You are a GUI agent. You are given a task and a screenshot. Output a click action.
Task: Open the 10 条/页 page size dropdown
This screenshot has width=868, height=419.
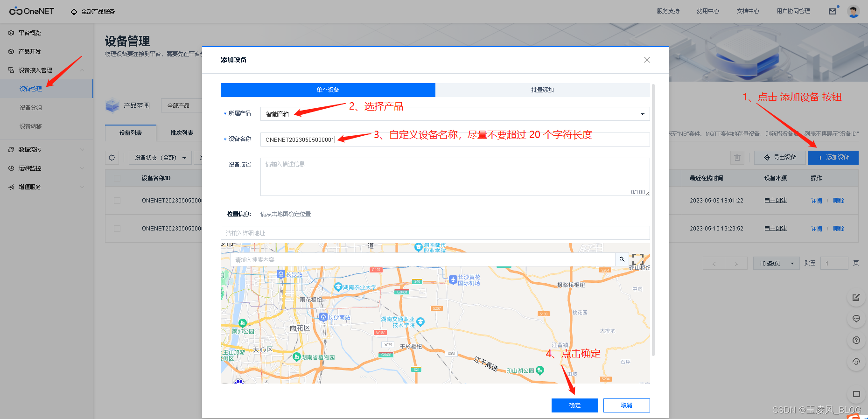pyautogui.click(x=777, y=263)
